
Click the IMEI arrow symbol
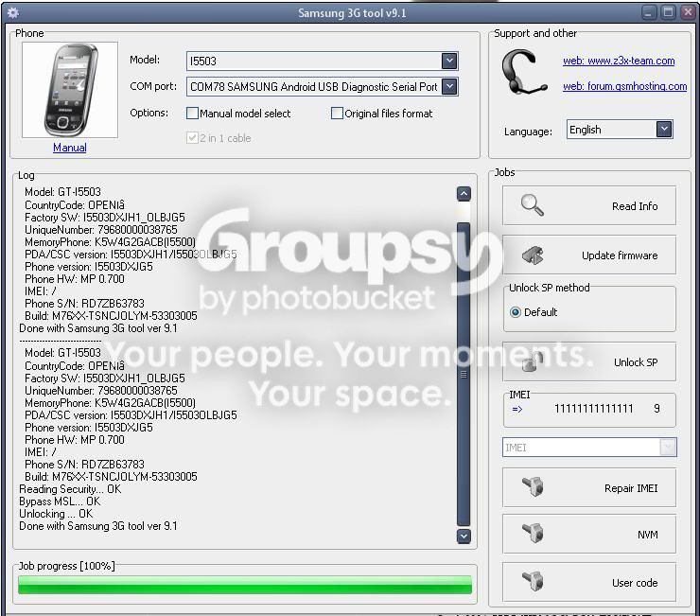[x=517, y=409]
